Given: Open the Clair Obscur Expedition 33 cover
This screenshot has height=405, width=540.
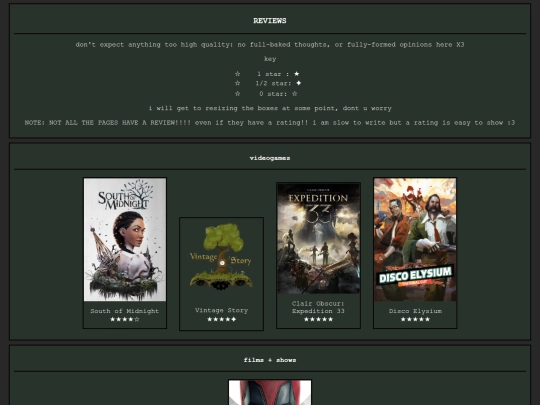Looking at the screenshot, I should point(319,238).
